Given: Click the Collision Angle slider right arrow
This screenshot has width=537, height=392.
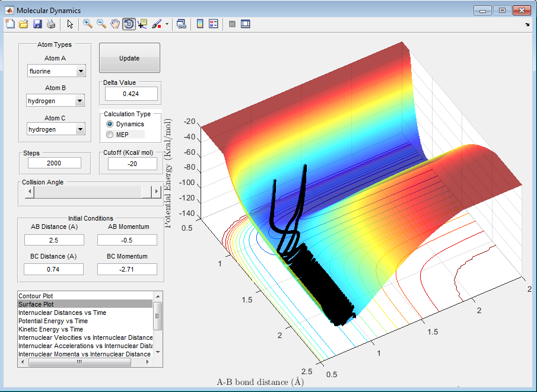Looking at the screenshot, I should coord(157,192).
